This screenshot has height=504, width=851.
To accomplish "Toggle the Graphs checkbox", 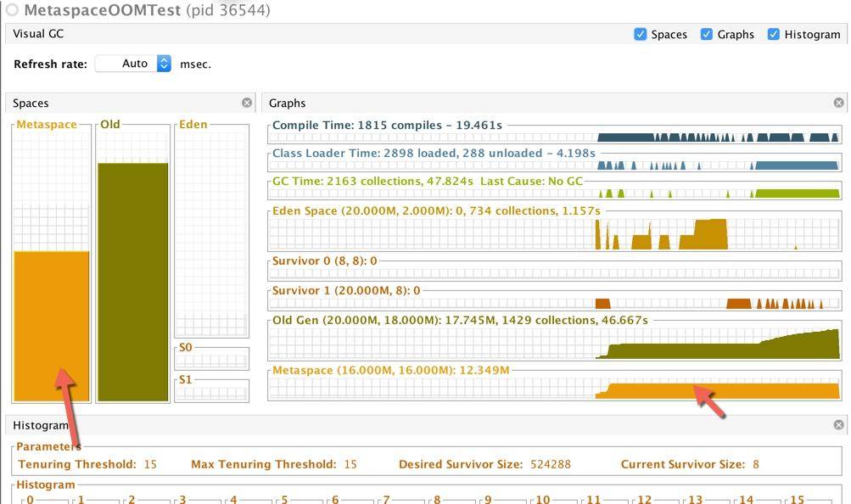I will [x=707, y=34].
